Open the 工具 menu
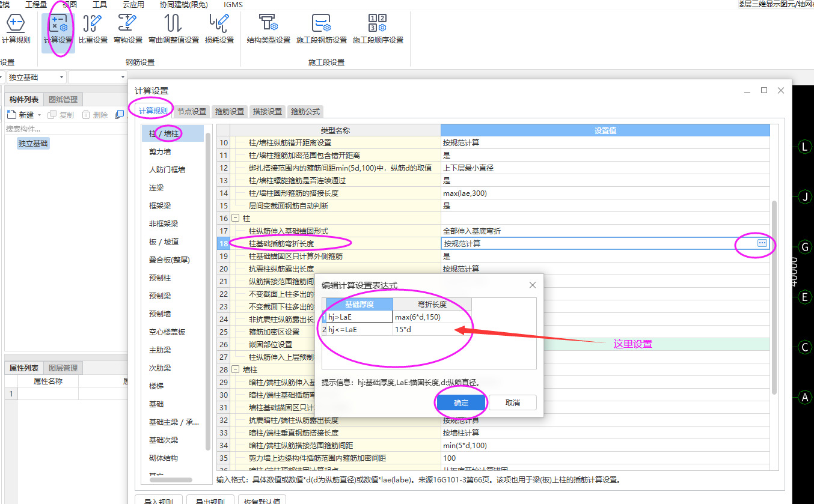Image resolution: width=814 pixels, height=504 pixels. point(100,4)
